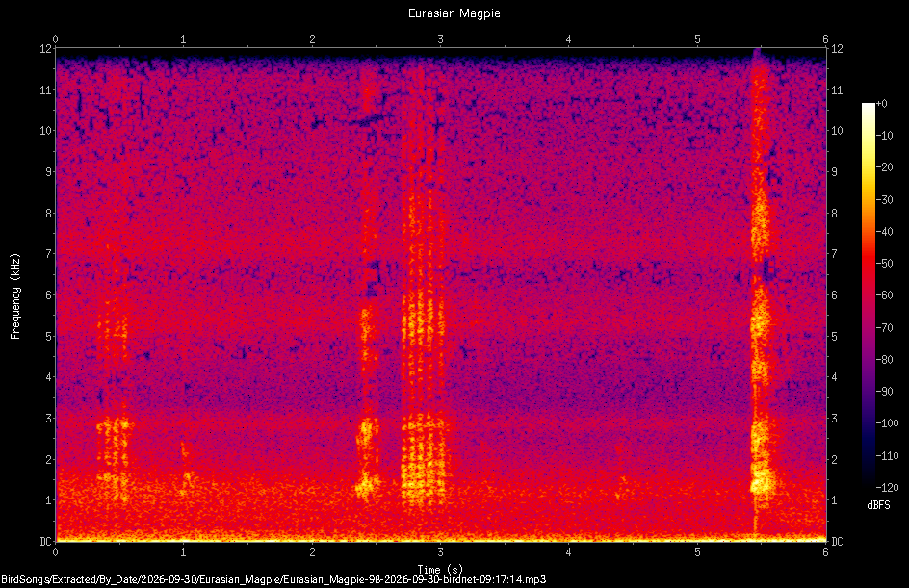Click the "DC" label on the right frequency axis
Screen dimensions: 909x588
[837, 542]
